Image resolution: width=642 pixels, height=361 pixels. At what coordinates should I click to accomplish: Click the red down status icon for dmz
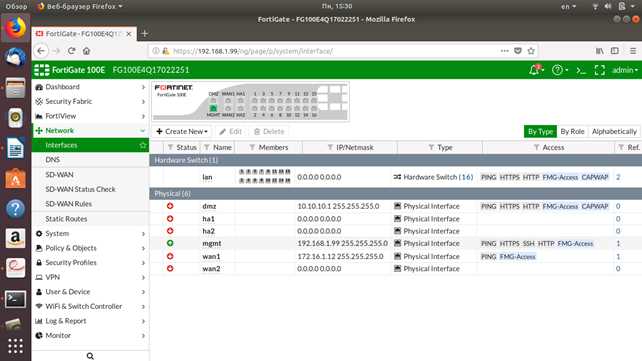pyautogui.click(x=170, y=206)
